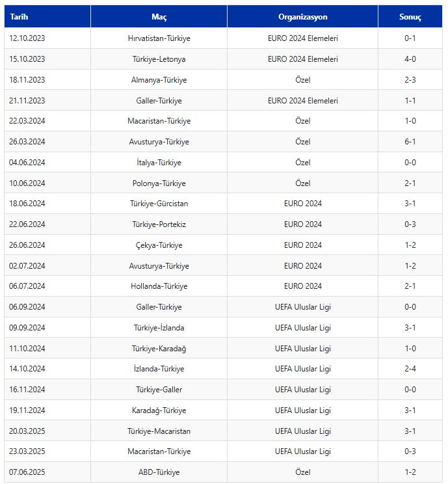Click the "Maç" column header
Image resolution: width=448 pixels, height=484 pixels.
click(x=159, y=17)
